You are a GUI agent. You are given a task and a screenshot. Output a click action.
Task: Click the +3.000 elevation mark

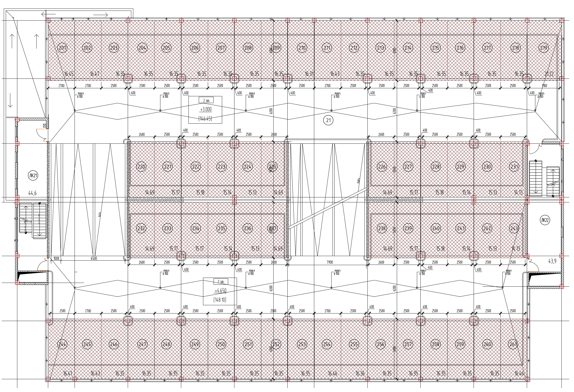click(206, 110)
